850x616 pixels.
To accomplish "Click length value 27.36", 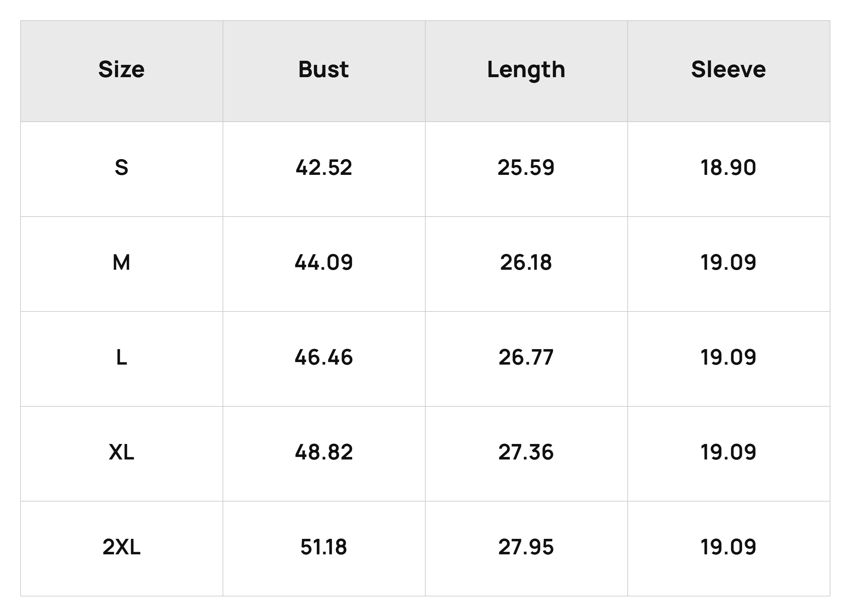I will 526,452.
